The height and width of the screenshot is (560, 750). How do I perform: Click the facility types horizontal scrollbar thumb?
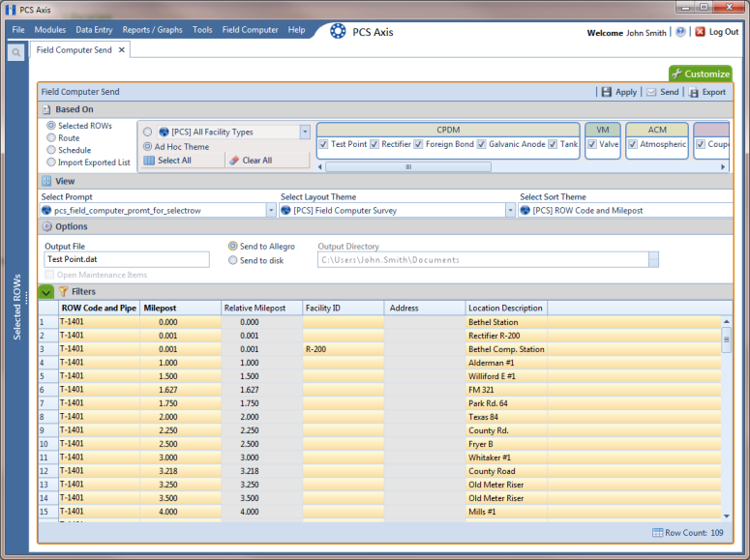pos(408,167)
